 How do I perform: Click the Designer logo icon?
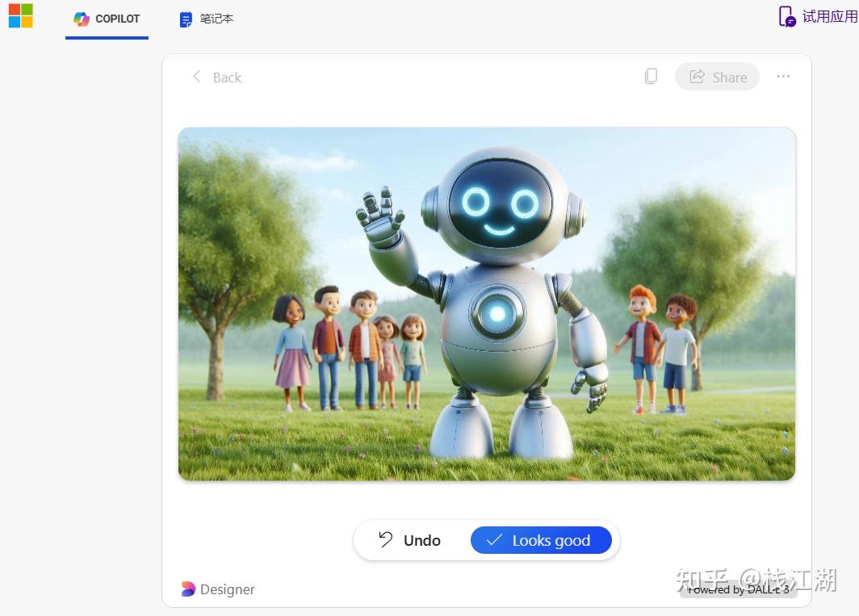click(x=188, y=589)
